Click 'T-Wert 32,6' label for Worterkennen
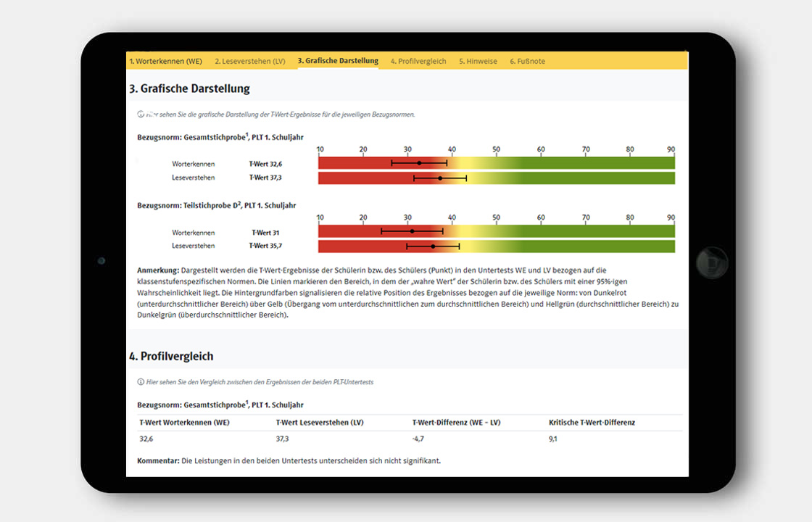812x522 pixels. [x=265, y=164]
